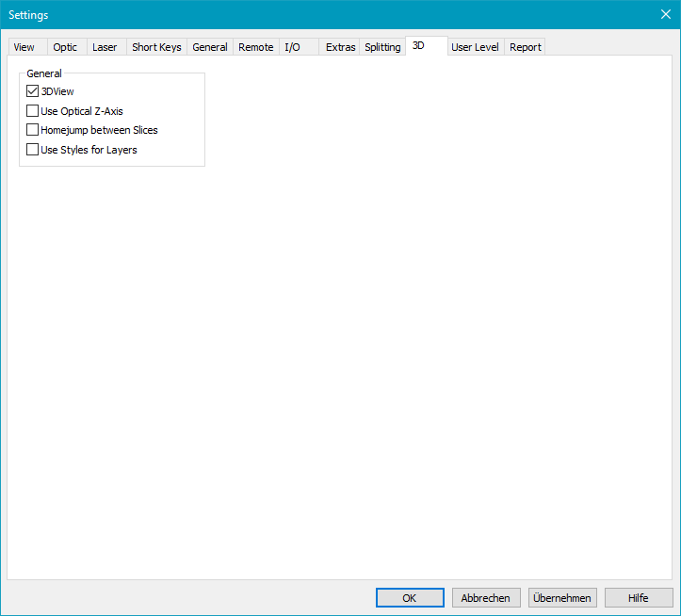Image resolution: width=681 pixels, height=616 pixels.
Task: Select the I/O tab
Action: [293, 47]
